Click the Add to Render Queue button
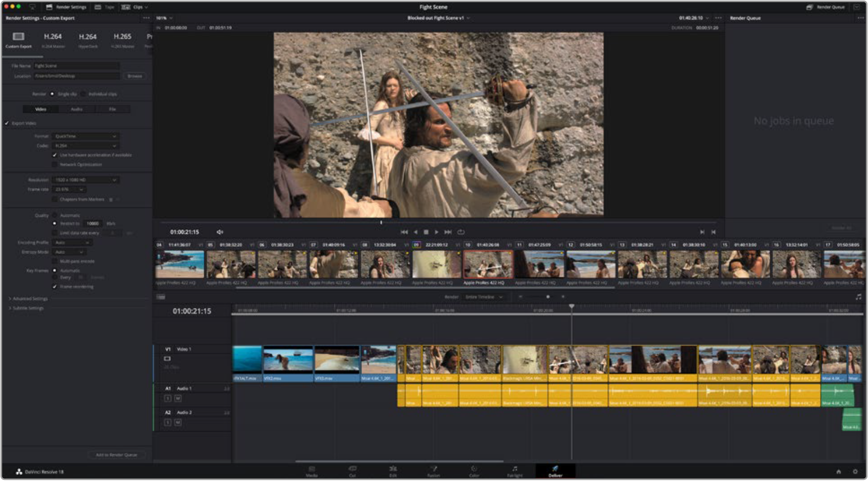This screenshot has width=868, height=481. pyautogui.click(x=116, y=455)
